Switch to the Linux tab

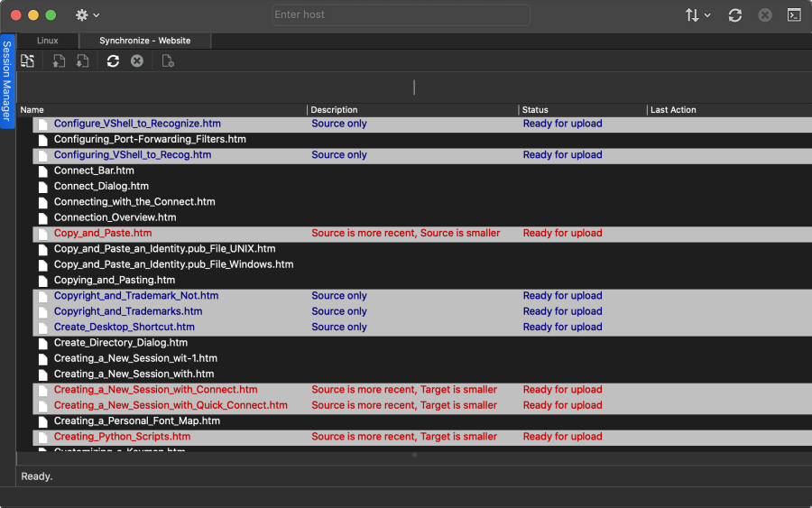click(x=48, y=41)
